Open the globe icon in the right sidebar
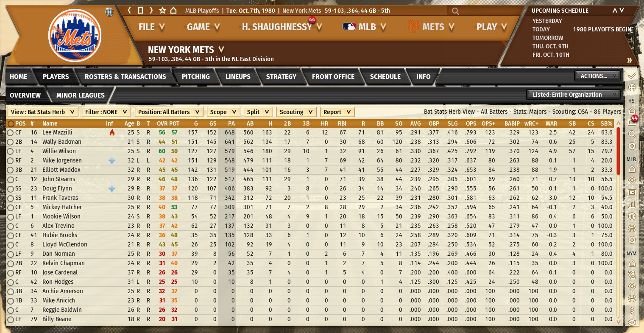The width and height of the screenshot is (644, 333). 632,87
